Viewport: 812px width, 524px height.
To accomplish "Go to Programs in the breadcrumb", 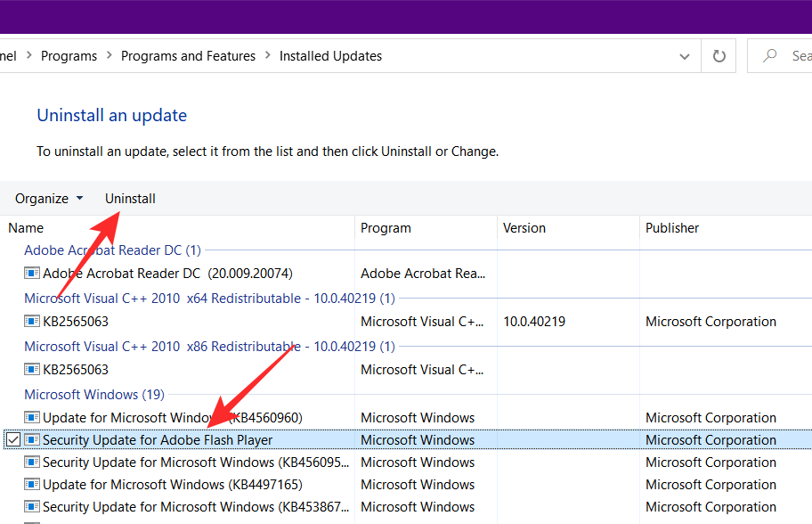I will tap(69, 56).
